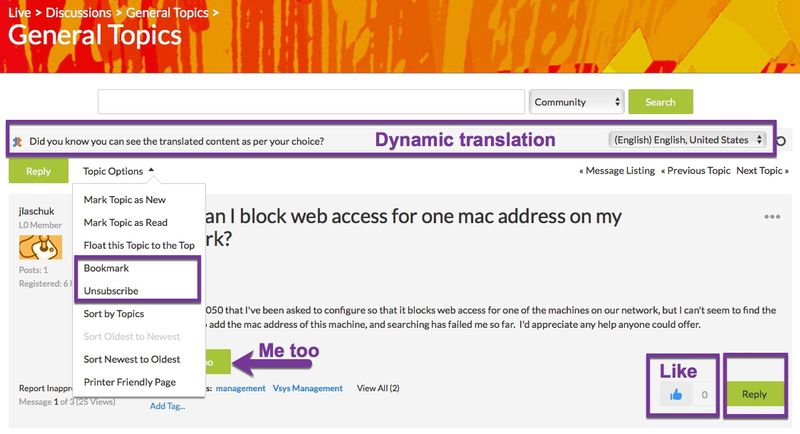Open the three-dots post options menu
800x434 pixels.
coord(772,217)
